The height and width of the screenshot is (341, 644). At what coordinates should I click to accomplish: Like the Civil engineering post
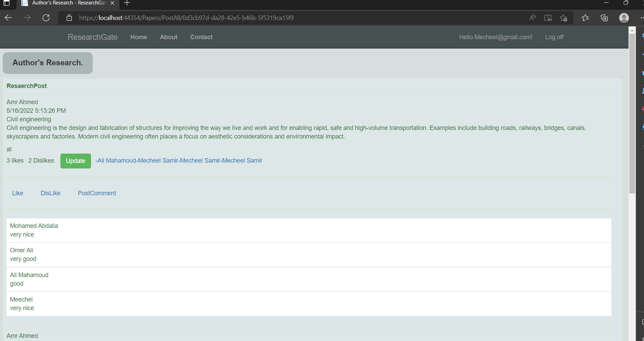(x=17, y=193)
